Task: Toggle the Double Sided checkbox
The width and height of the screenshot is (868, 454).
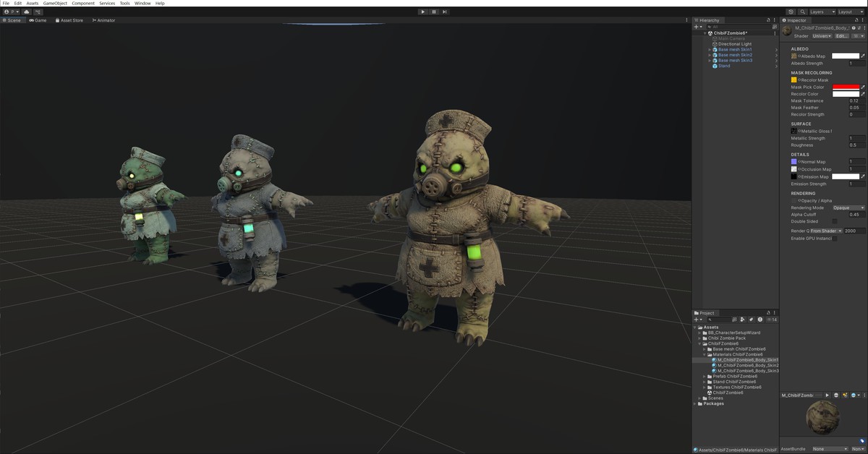Action: coord(835,221)
